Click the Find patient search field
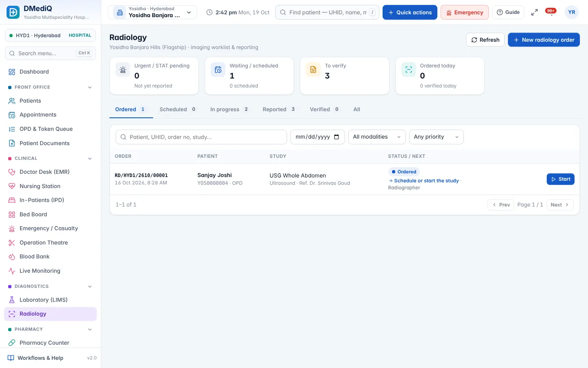This screenshot has width=588, height=368. (x=327, y=12)
